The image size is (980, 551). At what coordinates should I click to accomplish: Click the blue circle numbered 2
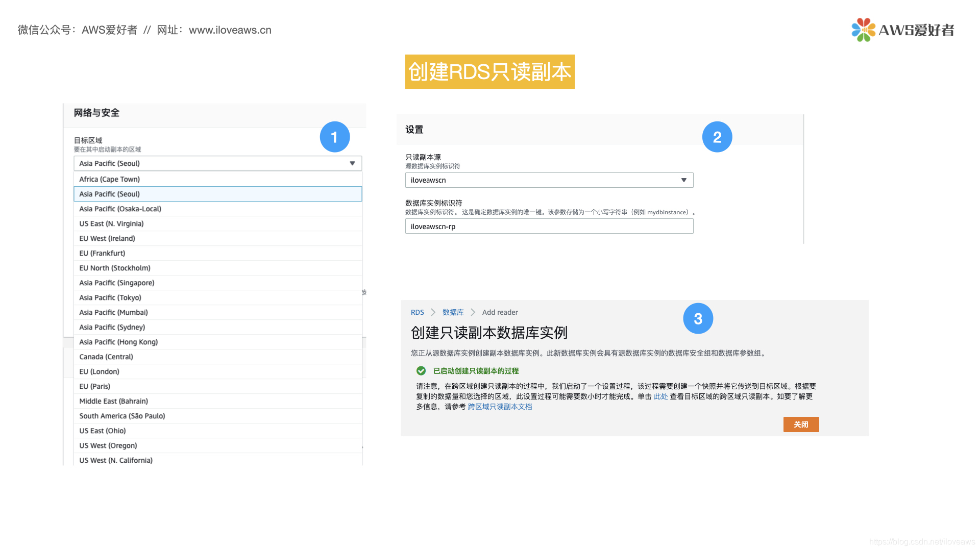coord(717,137)
